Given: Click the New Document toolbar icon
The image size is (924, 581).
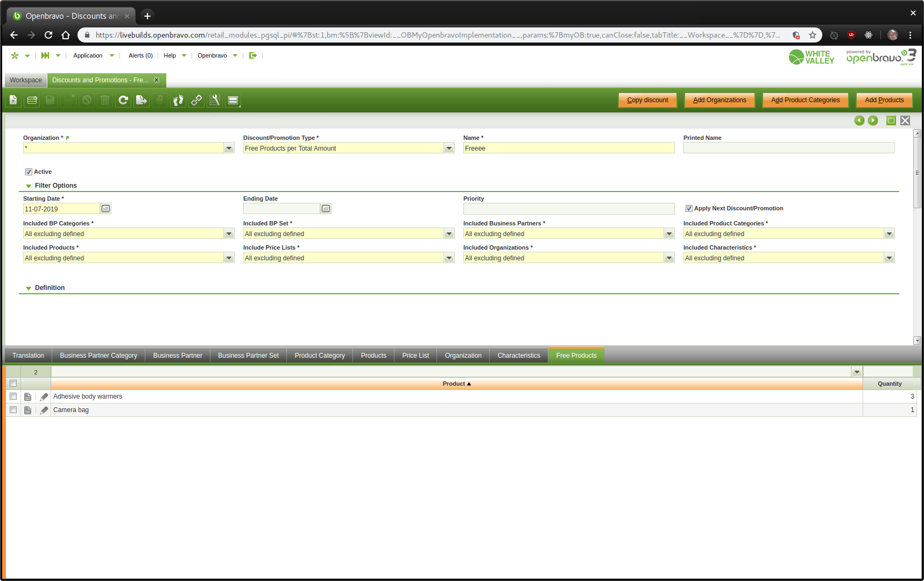Looking at the screenshot, I should pos(13,100).
